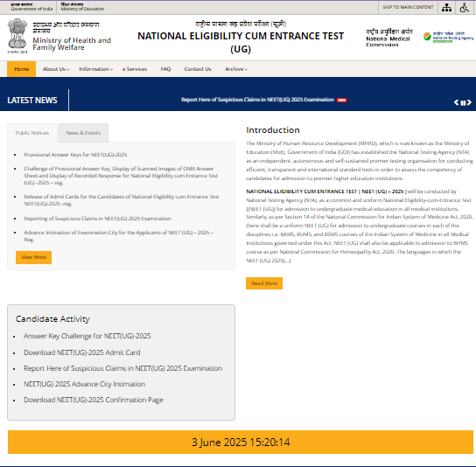Open Government of India link
The image size is (476, 467).
[31, 7]
